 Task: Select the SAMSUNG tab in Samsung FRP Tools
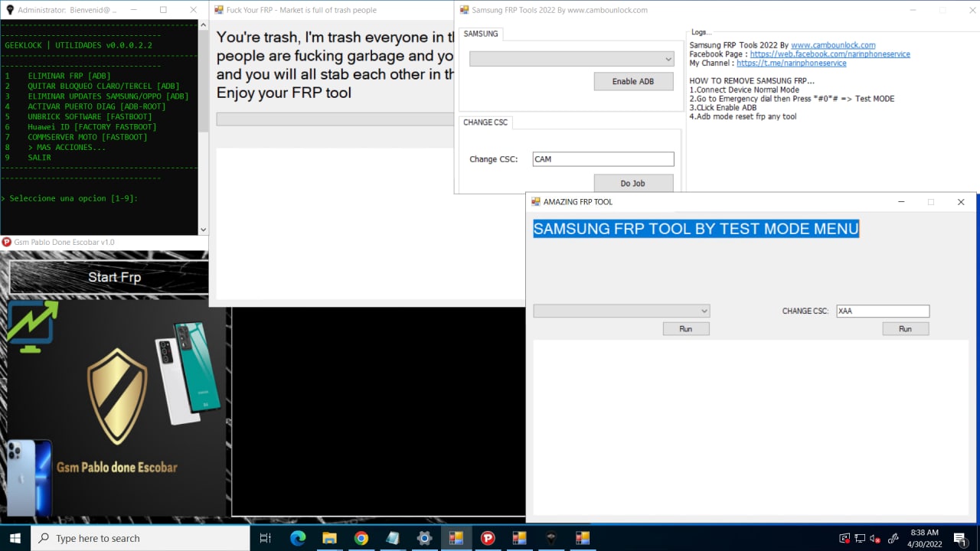[x=481, y=34]
